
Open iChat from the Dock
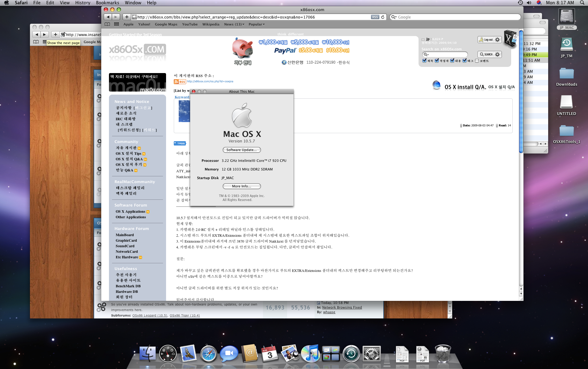point(229,354)
